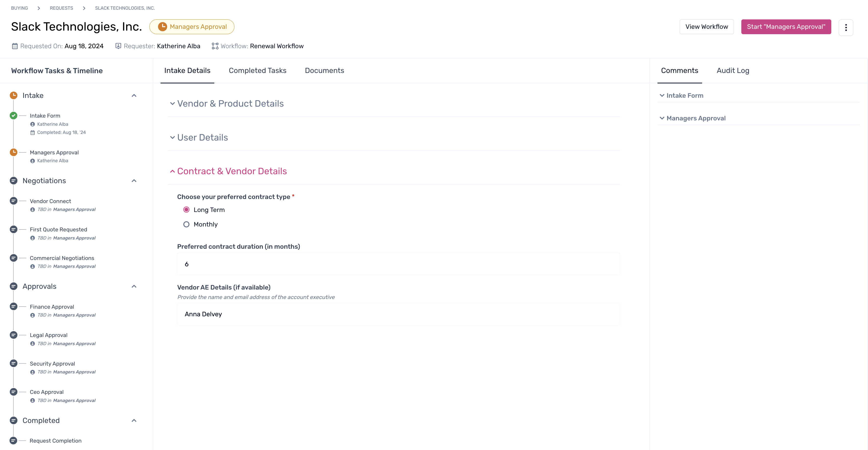Viewport: 868px width, 450px height.
Task: Open the Commercial Negotiations task
Action: click(62, 258)
